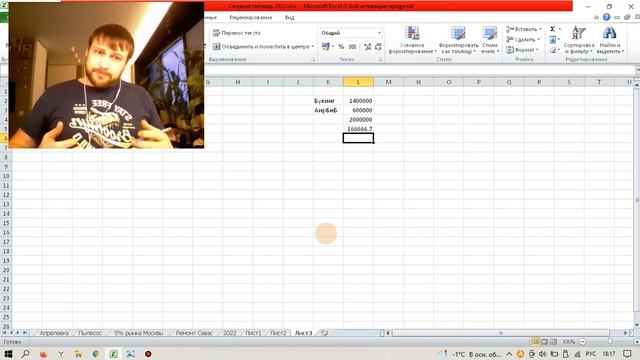Viewport: 640px width, 360px height.
Task: Open Windows taskbar search
Action: click(x=25, y=354)
